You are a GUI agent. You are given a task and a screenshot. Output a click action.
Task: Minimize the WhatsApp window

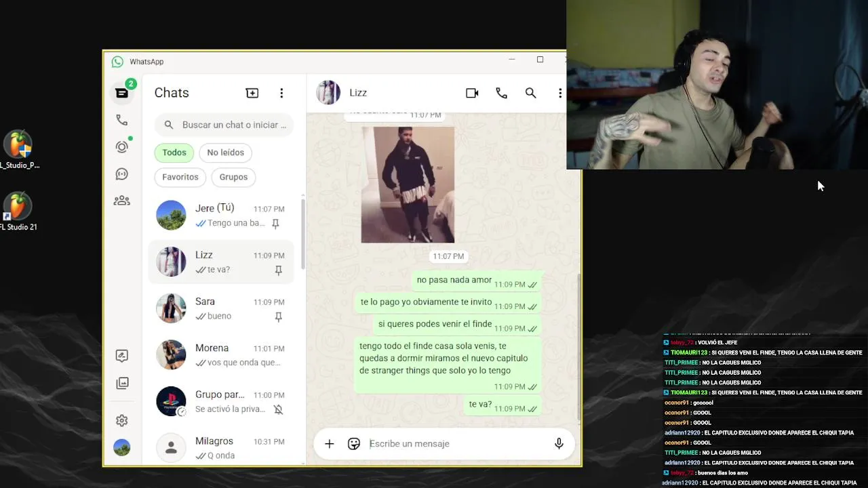pos(512,60)
